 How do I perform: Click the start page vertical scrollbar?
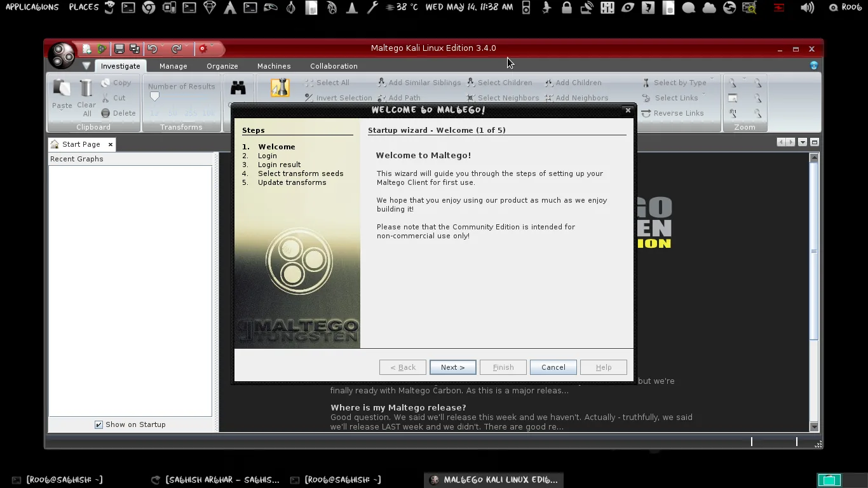coord(814,252)
